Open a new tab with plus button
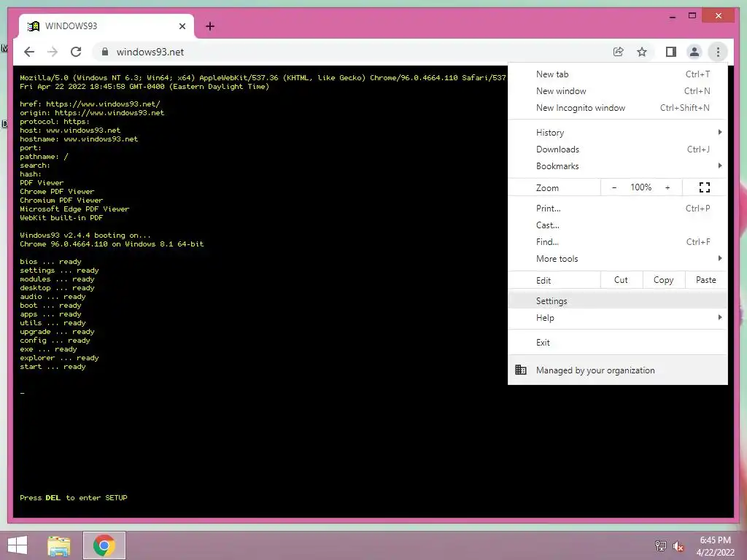The image size is (747, 560). coord(210,26)
